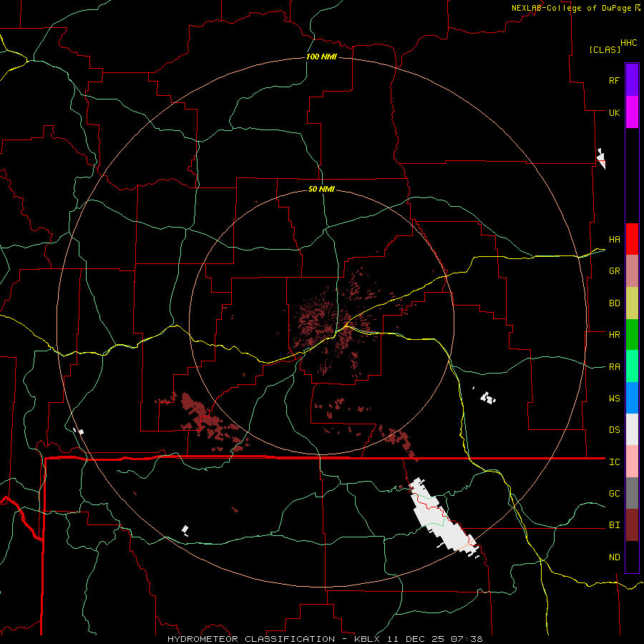Click the HA red legend swatch
The height and width of the screenshot is (644, 644).
[632, 239]
